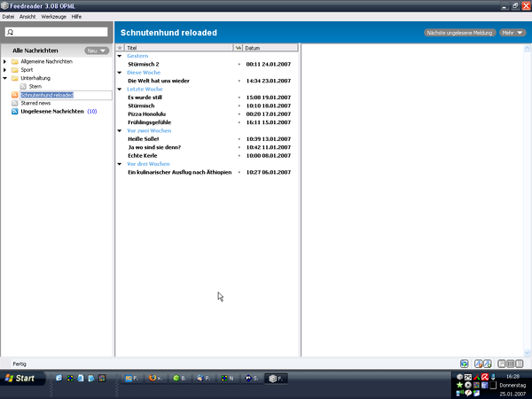Click Nächste ungelesene Meldung button
This screenshot has height=399, width=532.
[x=459, y=33]
